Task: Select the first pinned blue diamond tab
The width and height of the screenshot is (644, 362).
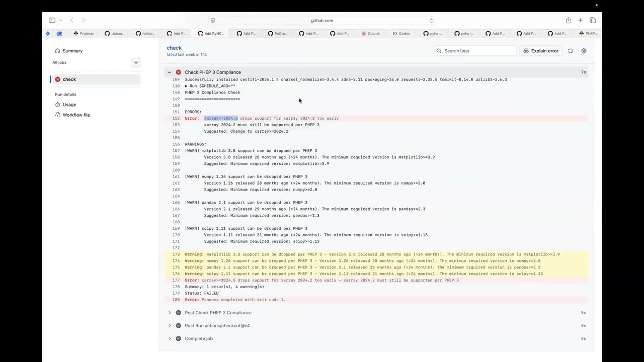Action: (x=48, y=34)
